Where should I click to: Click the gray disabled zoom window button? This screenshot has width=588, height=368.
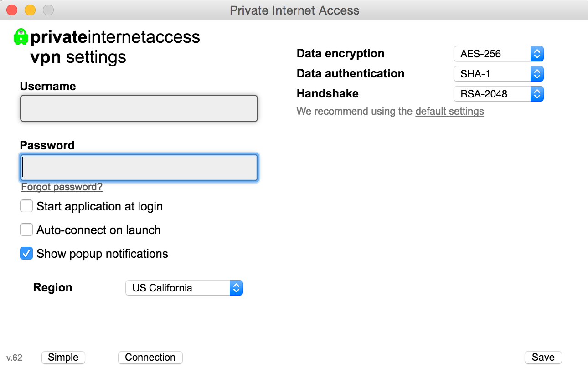click(x=48, y=10)
